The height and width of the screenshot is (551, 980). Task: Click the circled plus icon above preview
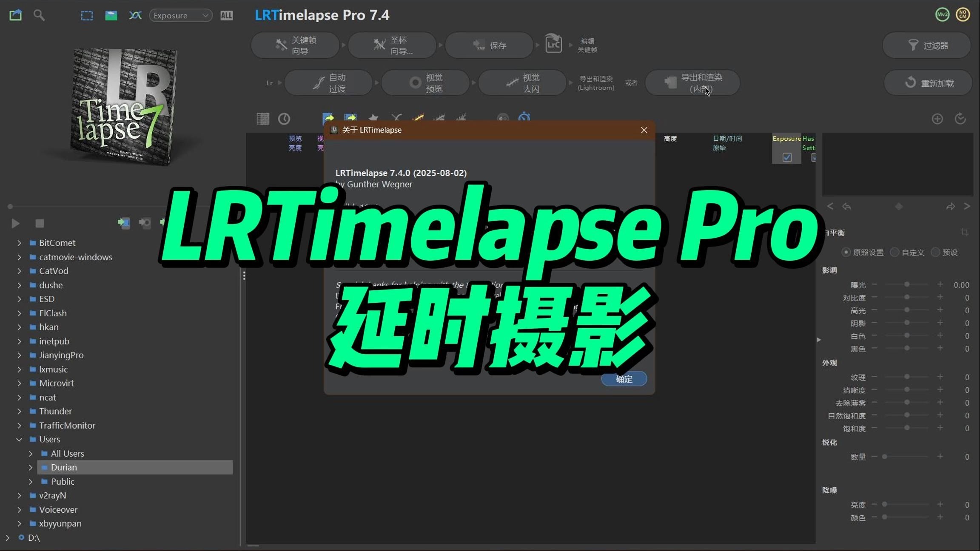point(937,119)
